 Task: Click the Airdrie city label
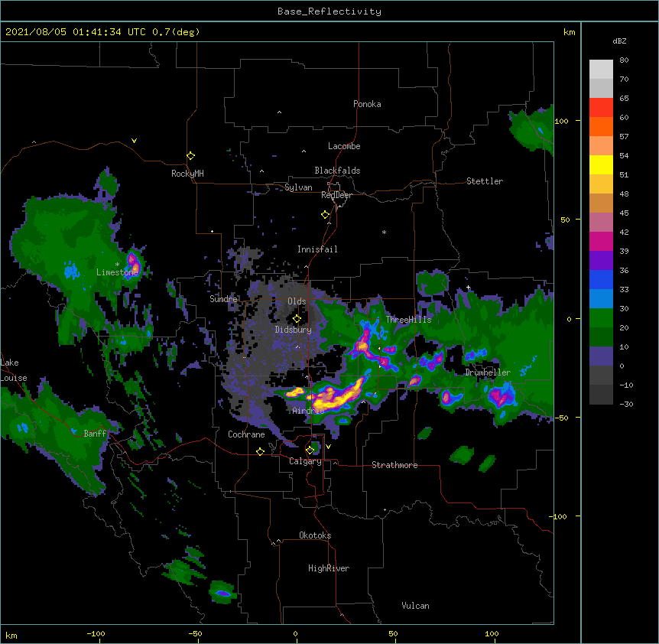click(308, 411)
